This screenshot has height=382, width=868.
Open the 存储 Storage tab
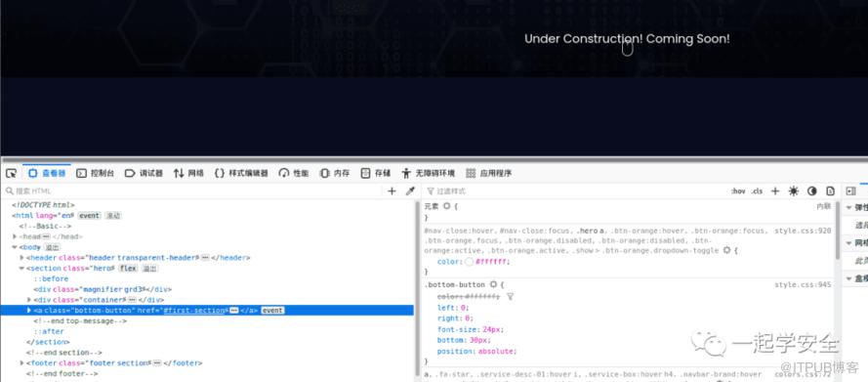376,173
